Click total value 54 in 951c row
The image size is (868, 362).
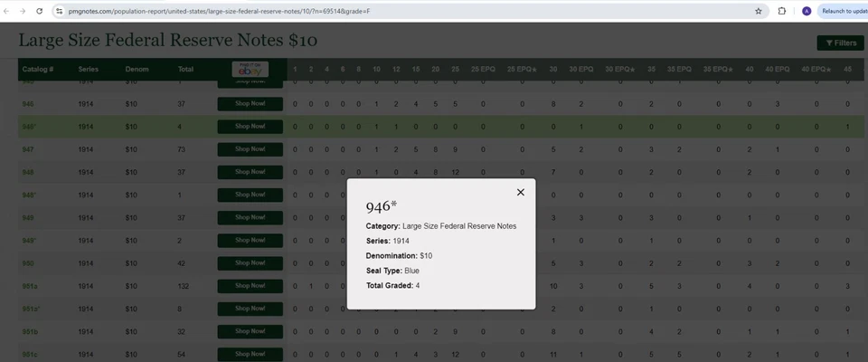182,354
